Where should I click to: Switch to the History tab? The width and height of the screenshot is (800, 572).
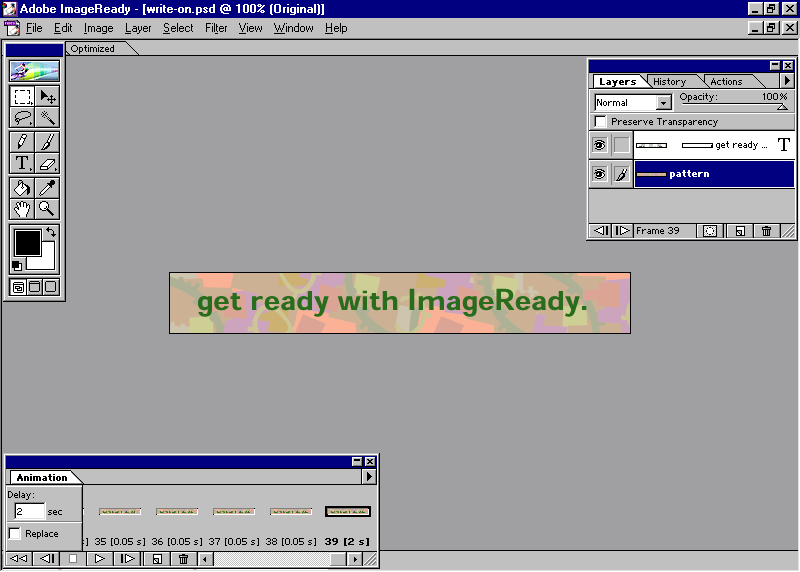pos(669,82)
